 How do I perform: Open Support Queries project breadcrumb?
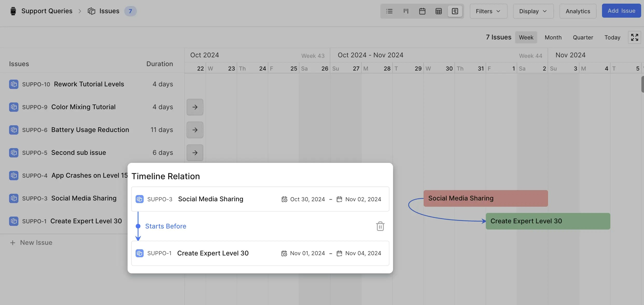[x=47, y=11]
